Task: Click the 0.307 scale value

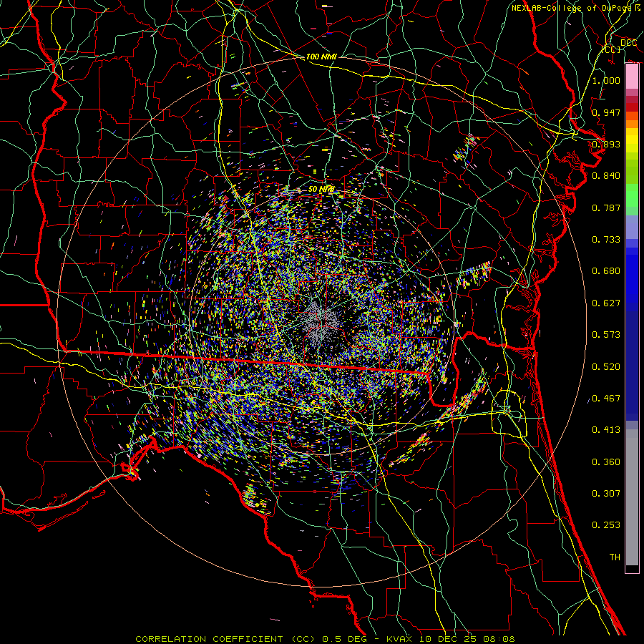Action: click(606, 494)
